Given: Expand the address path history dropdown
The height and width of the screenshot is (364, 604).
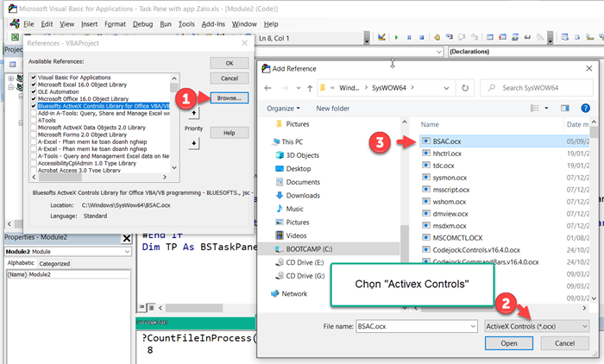Looking at the screenshot, I should [446, 88].
